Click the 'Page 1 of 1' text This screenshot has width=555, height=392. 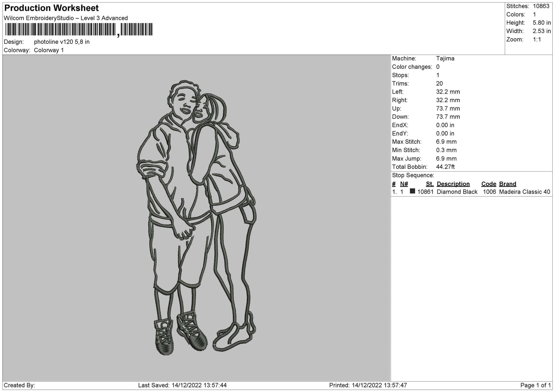coord(535,385)
